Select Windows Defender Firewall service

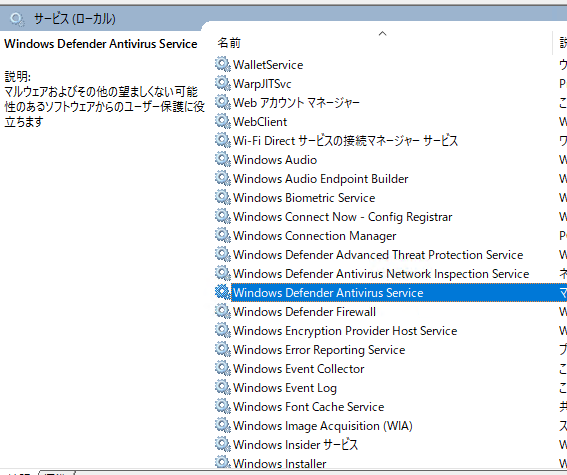[x=304, y=312]
